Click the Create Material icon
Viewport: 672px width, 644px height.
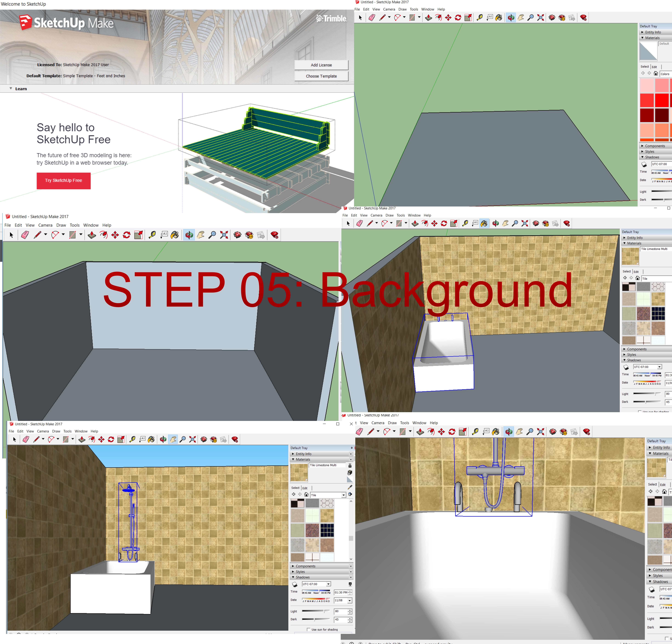pos(350,472)
